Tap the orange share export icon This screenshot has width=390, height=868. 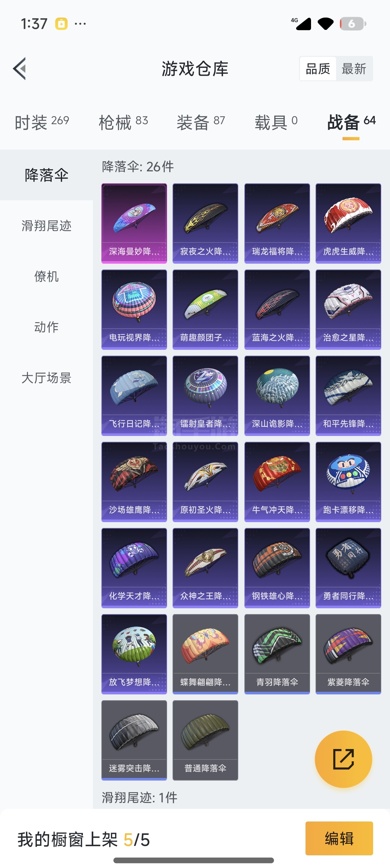(343, 759)
